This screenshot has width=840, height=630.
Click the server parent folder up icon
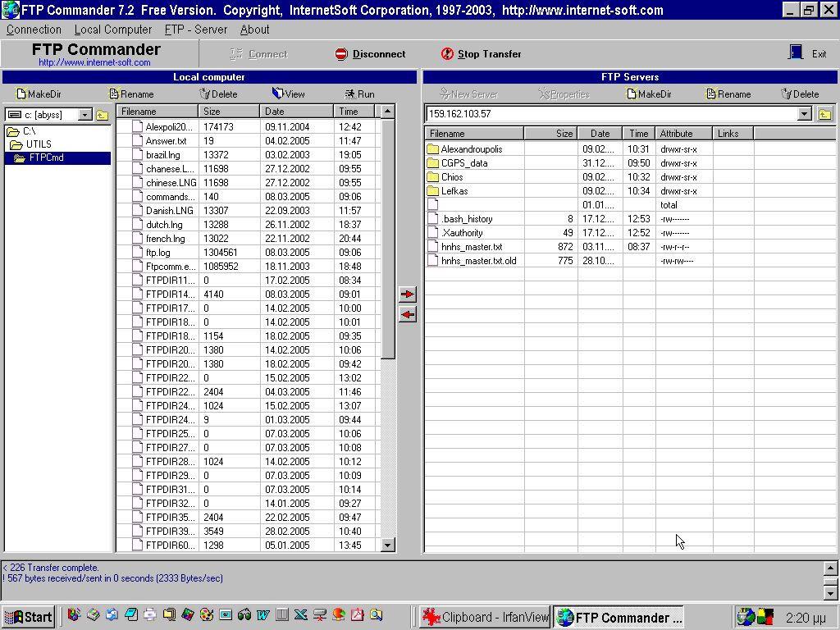(x=825, y=113)
